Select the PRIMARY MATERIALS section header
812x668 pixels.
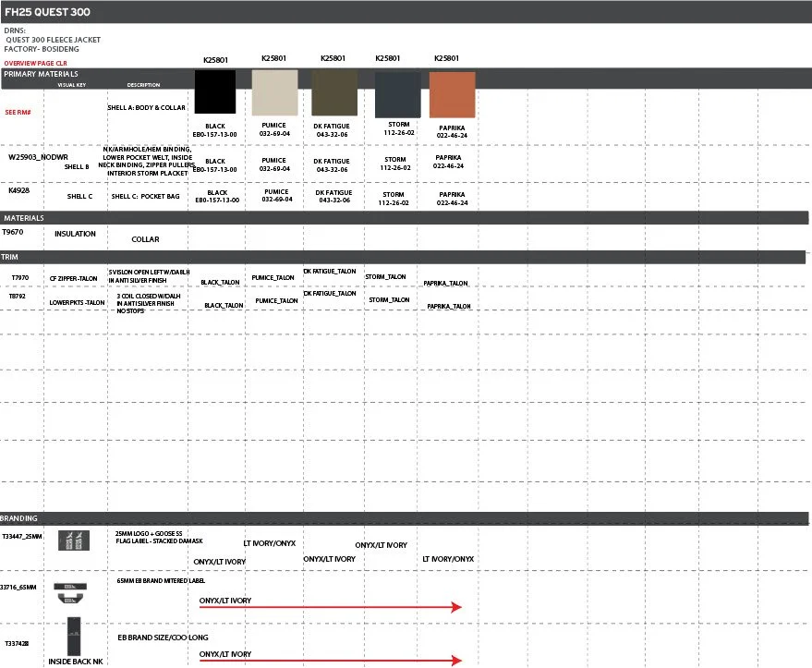point(41,74)
